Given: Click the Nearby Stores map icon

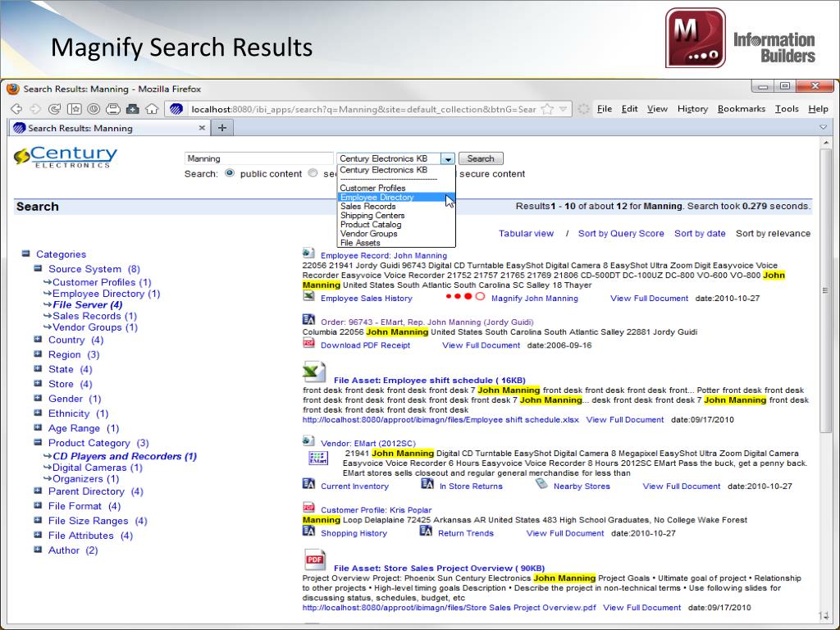Looking at the screenshot, I should click(541, 484).
